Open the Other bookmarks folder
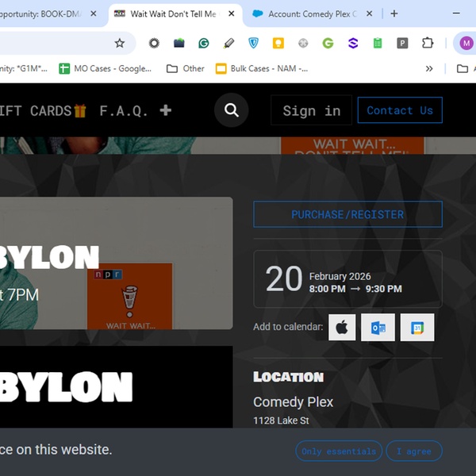 (185, 69)
